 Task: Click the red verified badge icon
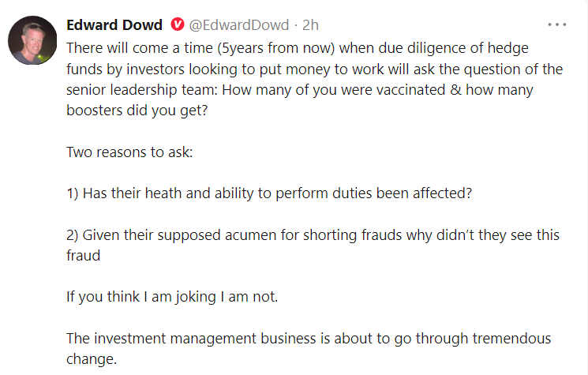pos(178,25)
